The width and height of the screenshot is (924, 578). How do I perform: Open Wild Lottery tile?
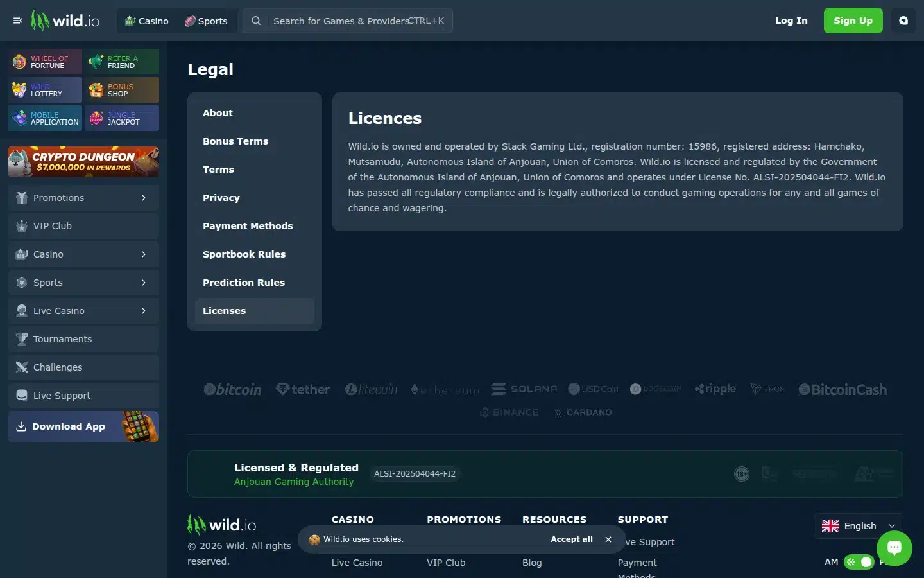pos(45,90)
